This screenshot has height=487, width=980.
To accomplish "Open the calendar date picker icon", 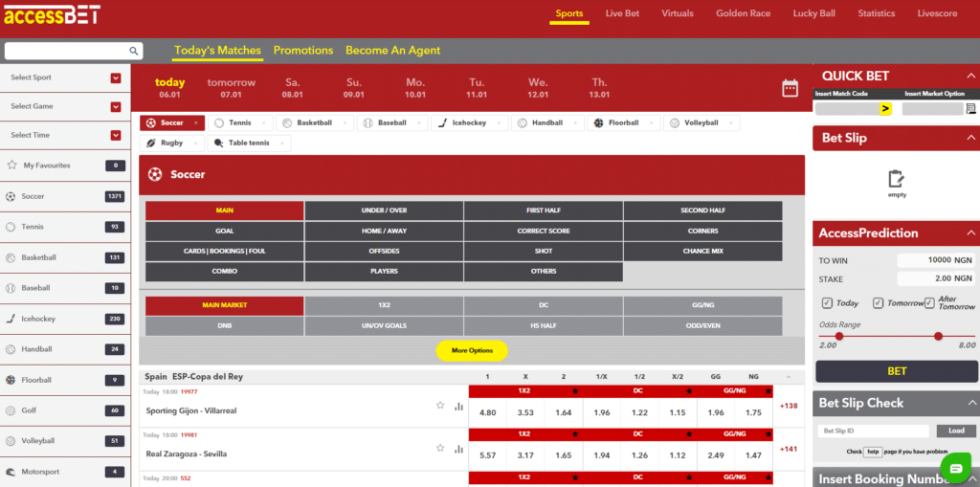I will click(x=790, y=88).
